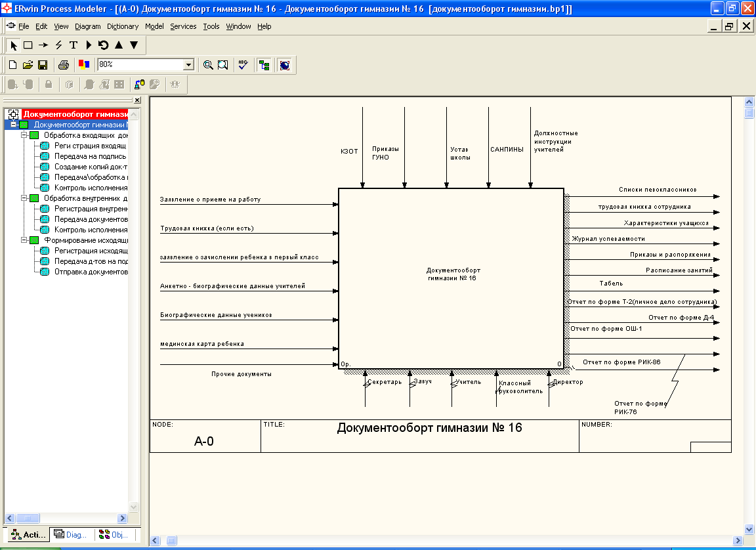This screenshot has width=756, height=550.
Task: Toggle the Model Explorer tree button
Action: (264, 65)
